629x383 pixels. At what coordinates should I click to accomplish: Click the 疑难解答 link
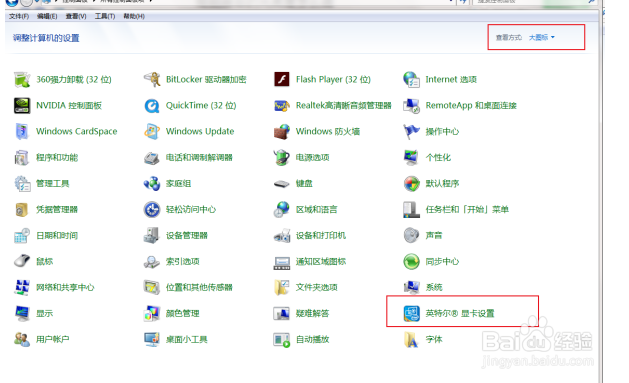point(312,314)
